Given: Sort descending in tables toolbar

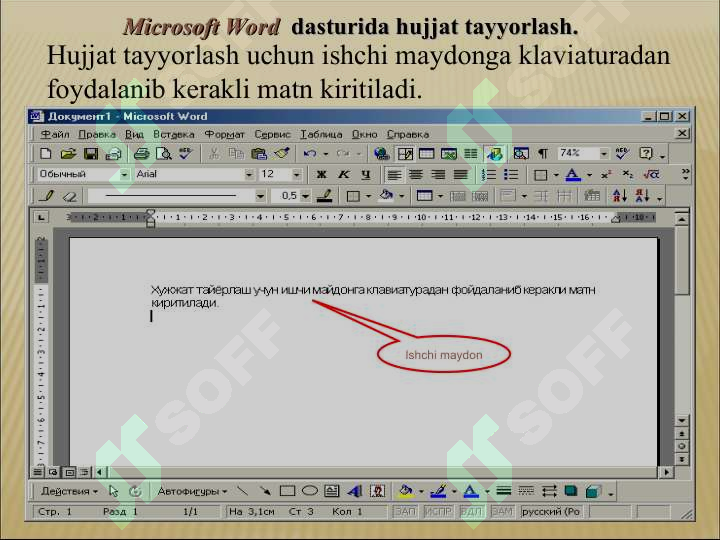Looking at the screenshot, I should coord(642,196).
